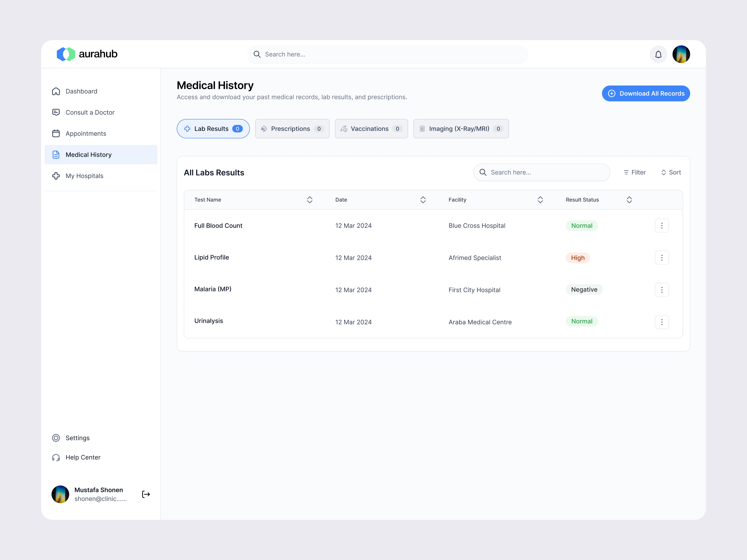
Task: Click the Help Center headset icon
Action: pyautogui.click(x=56, y=457)
